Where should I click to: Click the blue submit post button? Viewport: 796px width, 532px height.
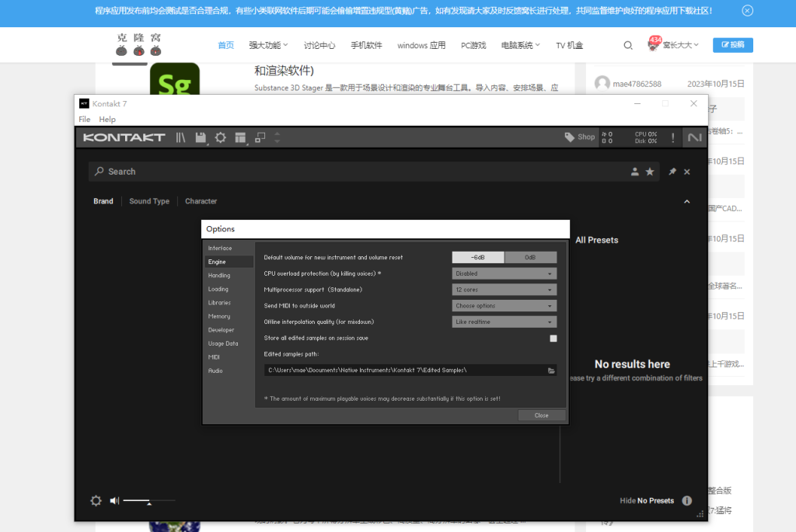click(732, 45)
